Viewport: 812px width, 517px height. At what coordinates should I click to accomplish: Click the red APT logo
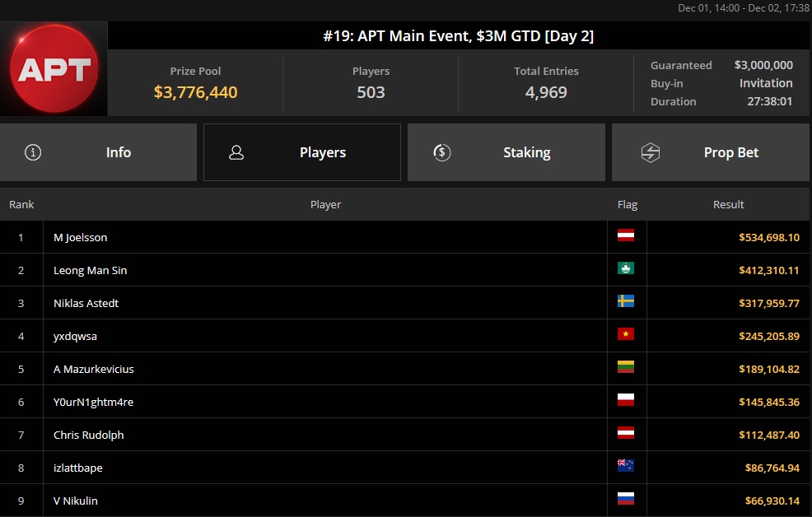54,68
